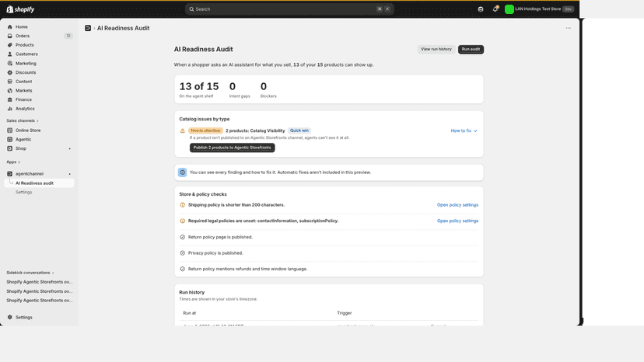644x362 pixels.
Task: Click the Run at column header
Action: (189, 313)
